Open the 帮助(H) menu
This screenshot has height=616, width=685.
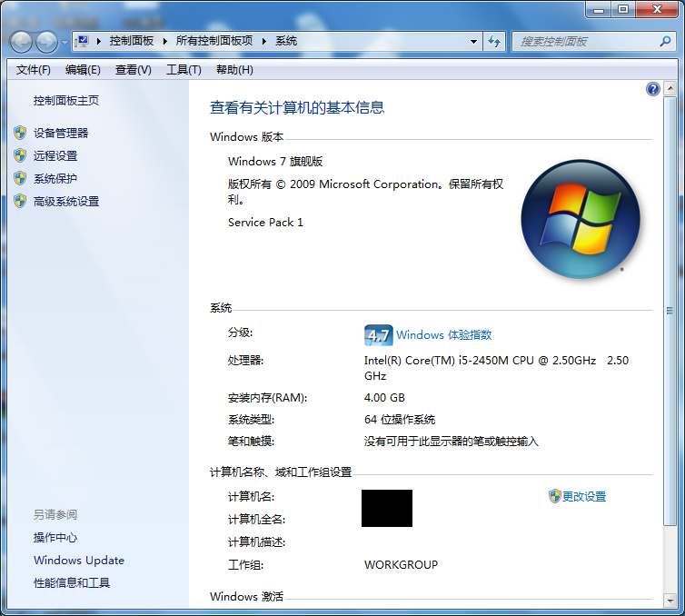(x=234, y=70)
